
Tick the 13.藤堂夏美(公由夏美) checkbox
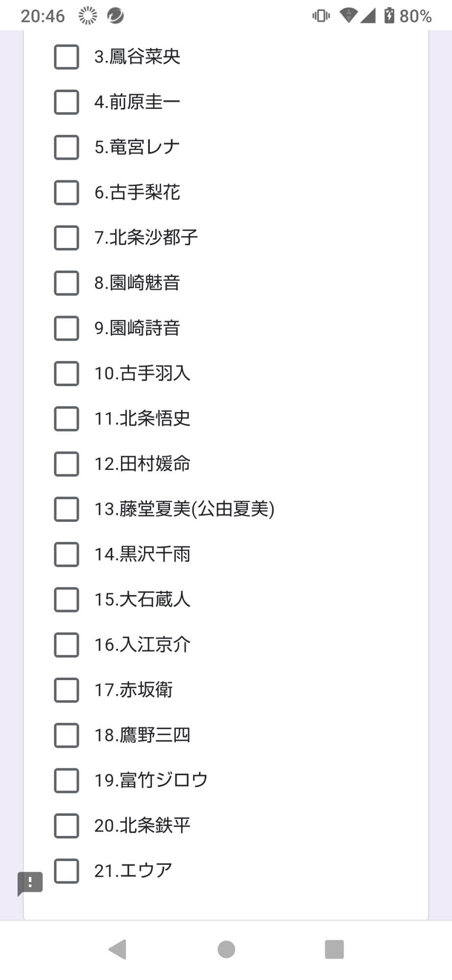pyautogui.click(x=67, y=509)
